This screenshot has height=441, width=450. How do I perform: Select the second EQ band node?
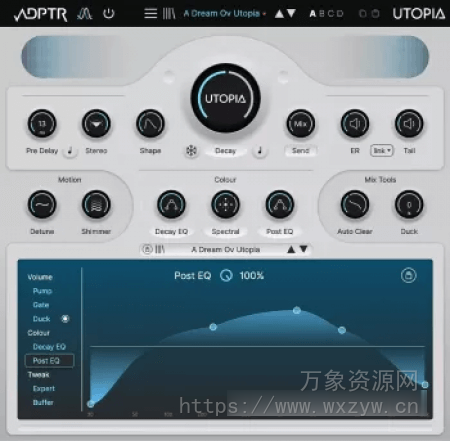(213, 327)
